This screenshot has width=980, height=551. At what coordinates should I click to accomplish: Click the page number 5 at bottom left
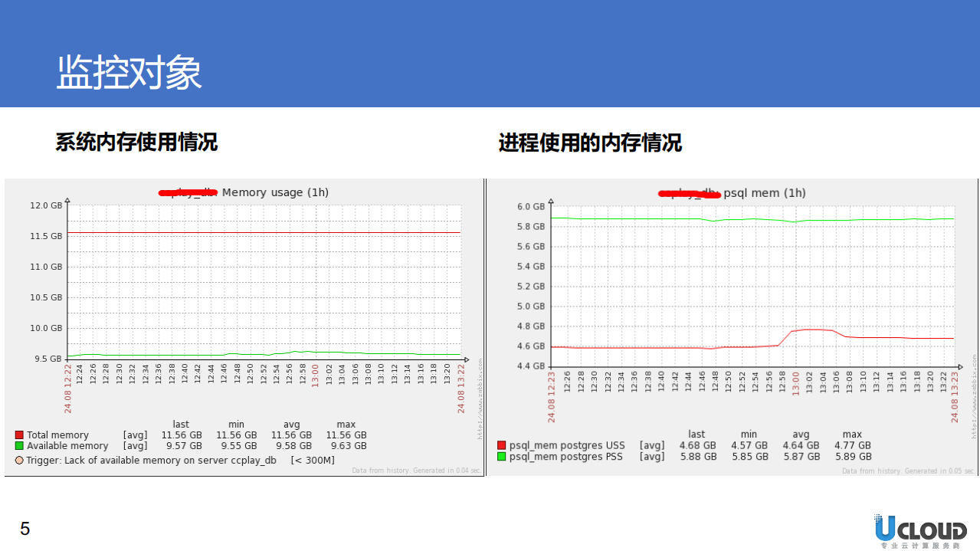[25, 529]
